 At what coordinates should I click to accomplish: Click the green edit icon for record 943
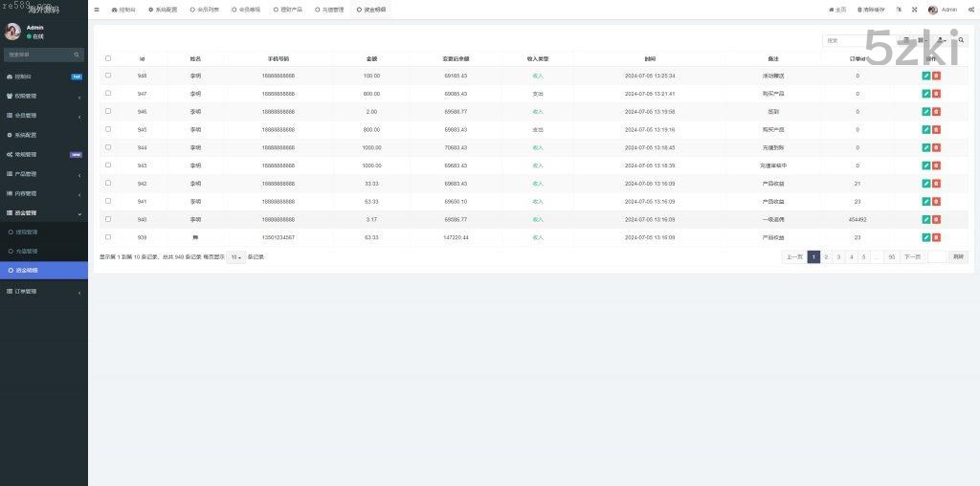click(x=925, y=166)
